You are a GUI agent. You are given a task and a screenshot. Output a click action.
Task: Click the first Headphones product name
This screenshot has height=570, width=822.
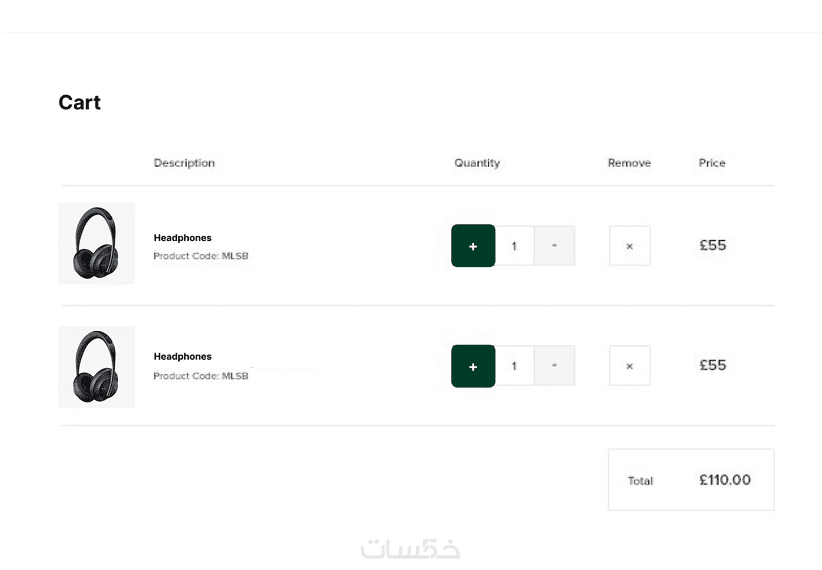click(x=182, y=238)
